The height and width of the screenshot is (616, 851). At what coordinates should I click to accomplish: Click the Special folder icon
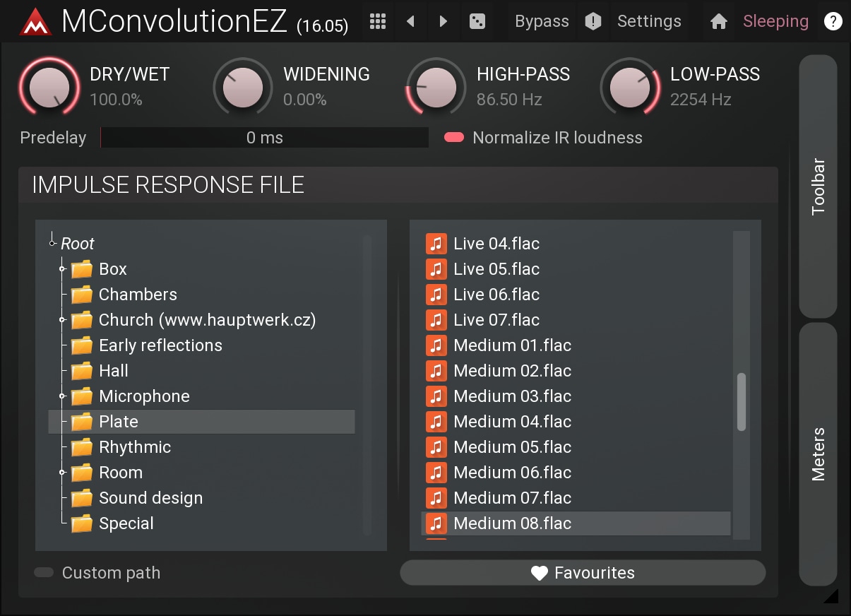(x=82, y=523)
